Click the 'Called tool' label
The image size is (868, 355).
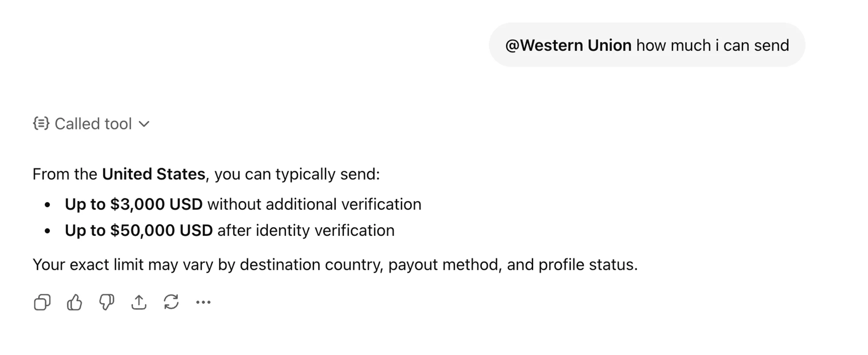(93, 124)
